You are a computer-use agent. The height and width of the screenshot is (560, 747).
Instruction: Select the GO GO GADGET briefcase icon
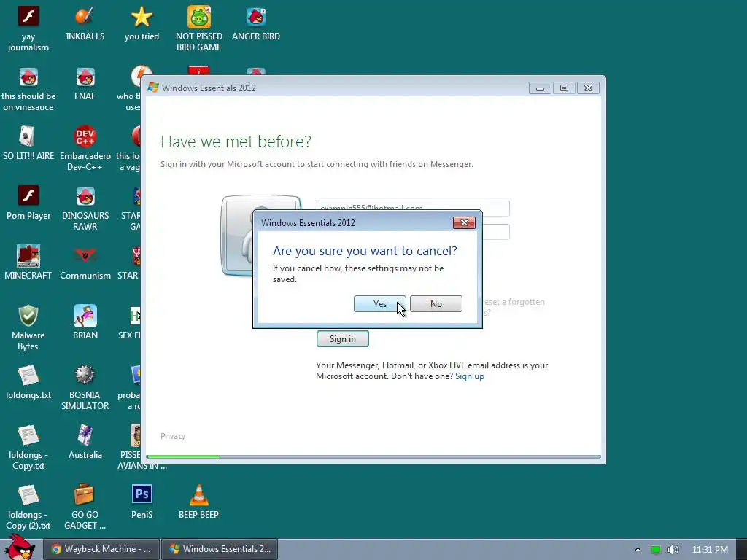(x=85, y=507)
